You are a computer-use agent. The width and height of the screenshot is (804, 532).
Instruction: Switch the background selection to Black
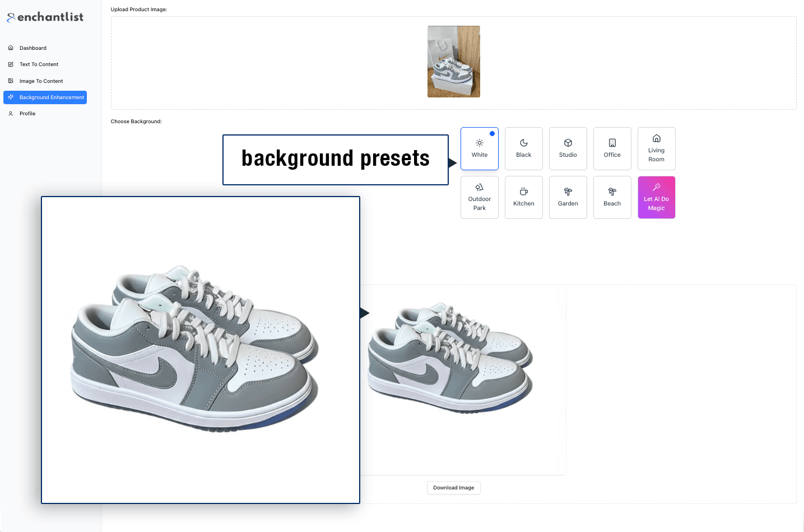click(523, 148)
